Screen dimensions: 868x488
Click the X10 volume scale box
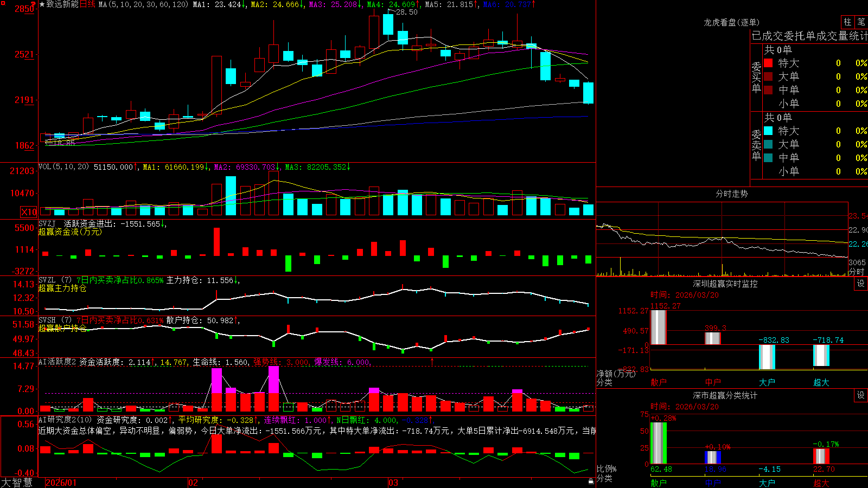29,212
